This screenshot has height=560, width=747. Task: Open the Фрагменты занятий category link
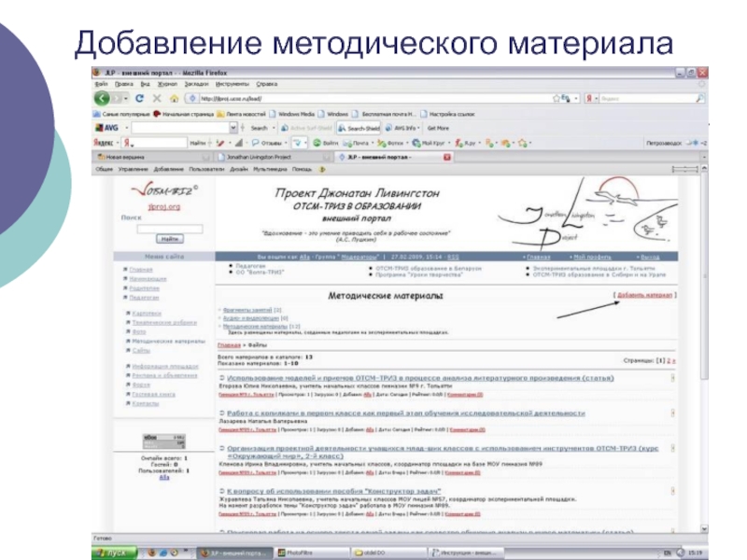(247, 310)
